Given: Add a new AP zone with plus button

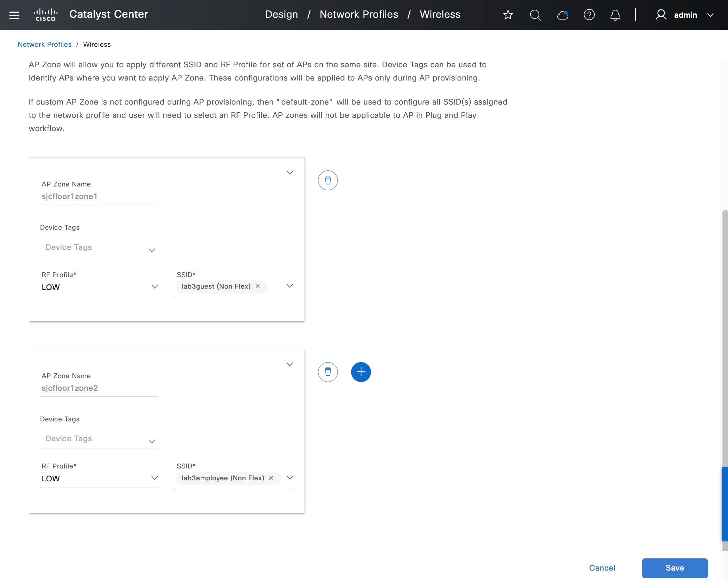Looking at the screenshot, I should pyautogui.click(x=361, y=372).
